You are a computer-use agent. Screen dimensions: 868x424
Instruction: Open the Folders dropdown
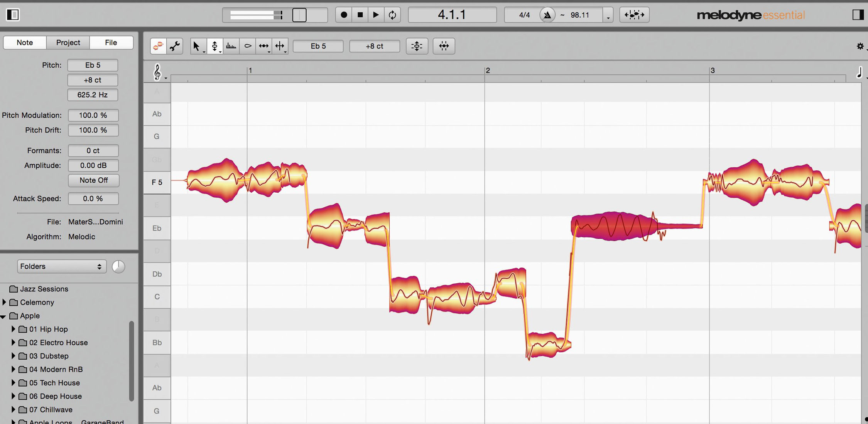click(x=61, y=266)
